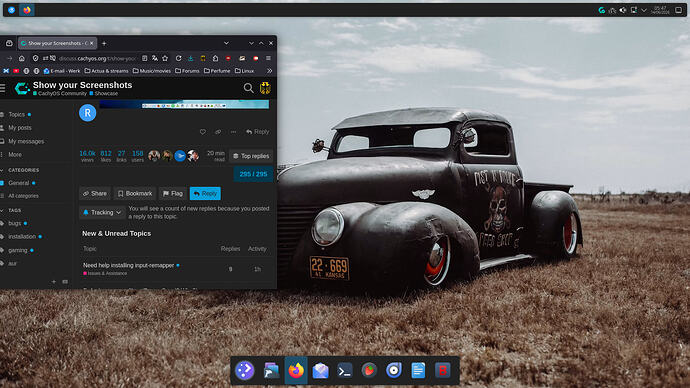This screenshot has width=690, height=388.
Task: Show more bookmarks double chevron
Action: [x=269, y=70]
